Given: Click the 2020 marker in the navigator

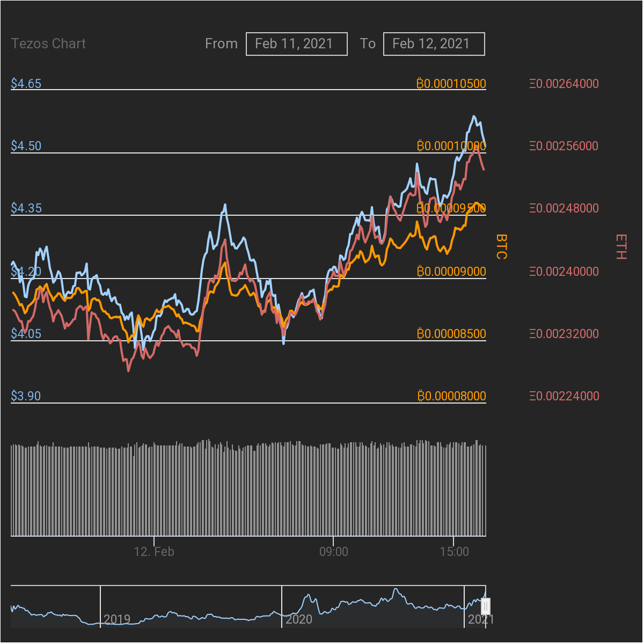Looking at the screenshot, I should (299, 619).
